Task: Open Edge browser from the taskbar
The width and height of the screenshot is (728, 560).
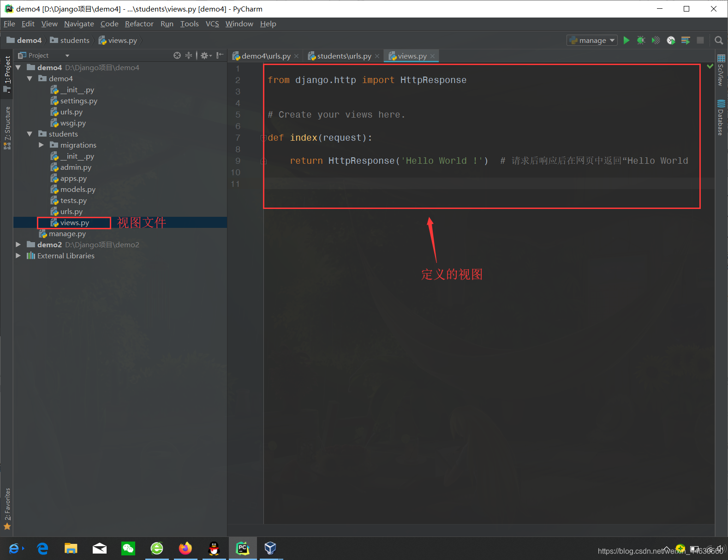Action: pos(42,548)
